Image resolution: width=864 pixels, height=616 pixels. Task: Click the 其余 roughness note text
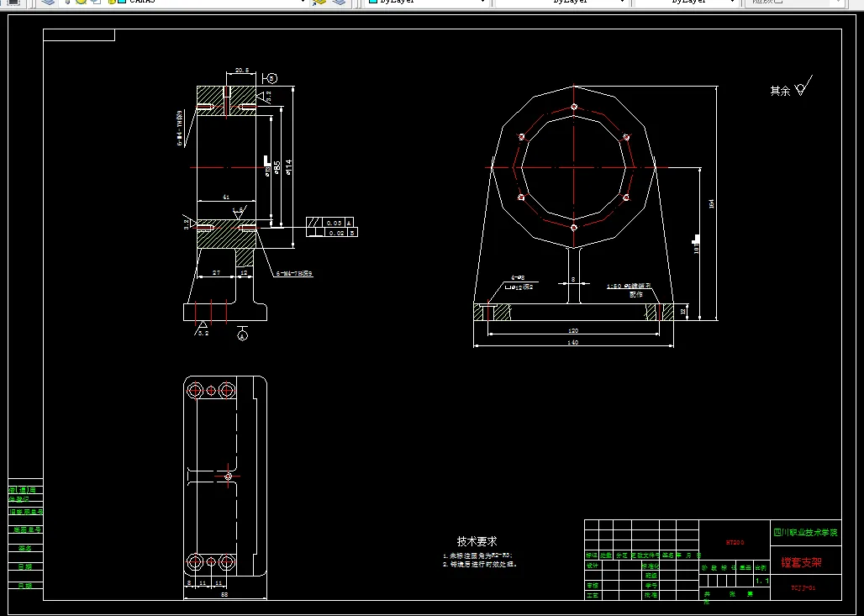tap(780, 91)
